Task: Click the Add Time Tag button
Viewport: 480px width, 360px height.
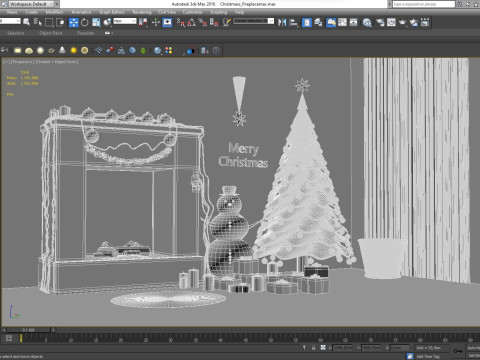Action: pos(428,356)
